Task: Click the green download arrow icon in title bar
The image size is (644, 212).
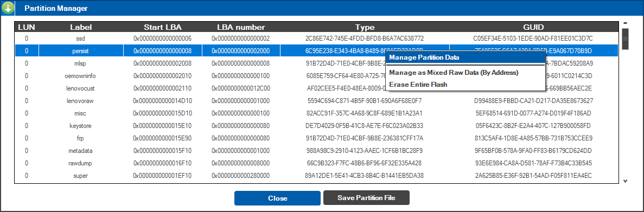Action: (x=8, y=8)
